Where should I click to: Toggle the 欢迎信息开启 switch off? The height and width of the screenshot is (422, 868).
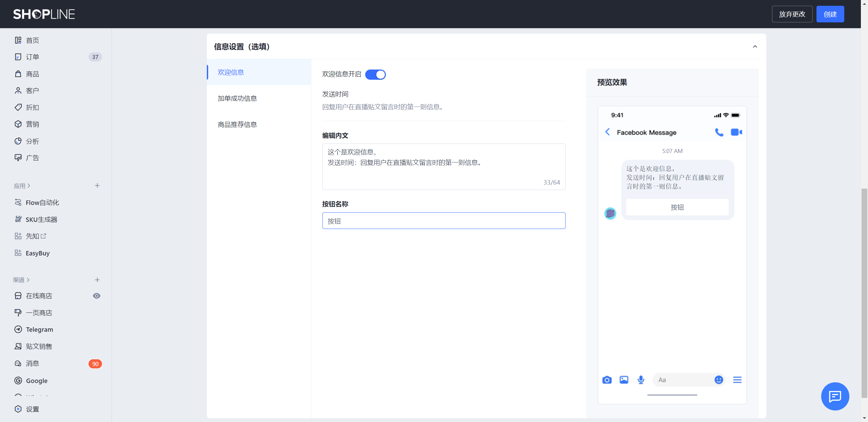(x=375, y=74)
